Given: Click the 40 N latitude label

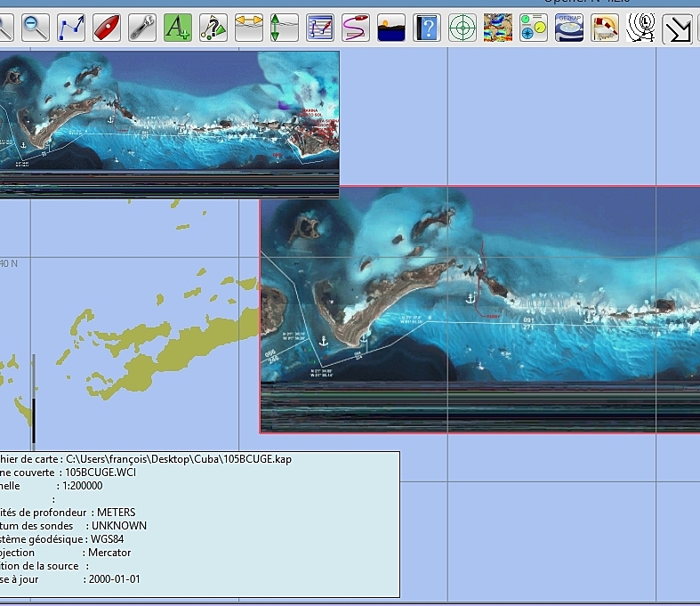Looking at the screenshot, I should point(9,263).
